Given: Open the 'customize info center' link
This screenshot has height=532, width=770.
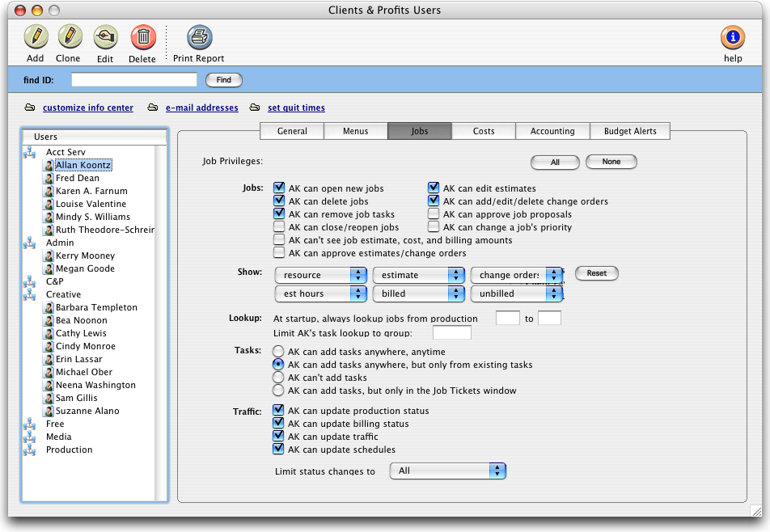Looking at the screenshot, I should [x=88, y=108].
